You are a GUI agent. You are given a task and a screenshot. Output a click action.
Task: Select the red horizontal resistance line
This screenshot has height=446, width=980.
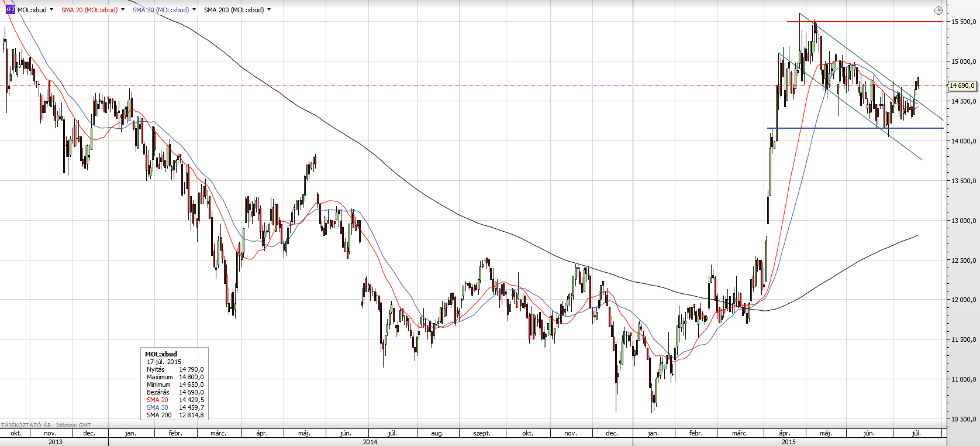pos(865,22)
